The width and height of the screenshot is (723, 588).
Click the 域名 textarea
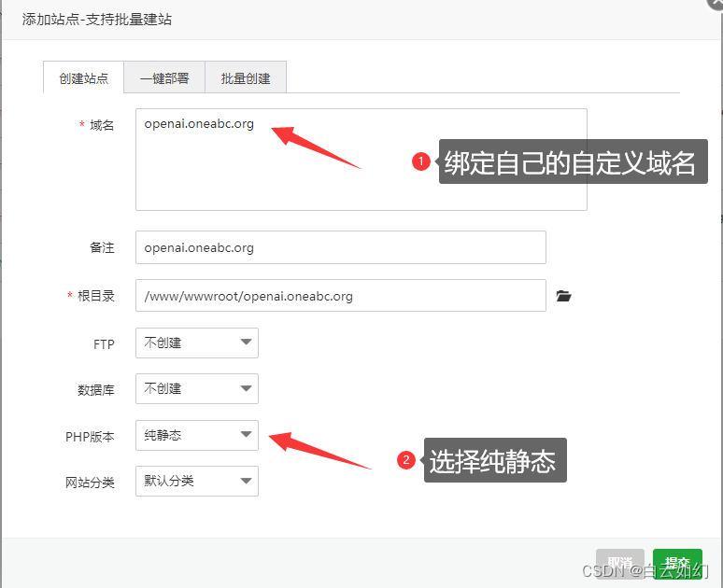[361, 160]
